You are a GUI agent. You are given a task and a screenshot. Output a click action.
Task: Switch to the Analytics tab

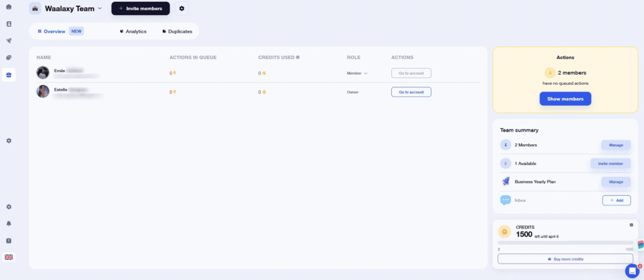(x=133, y=31)
